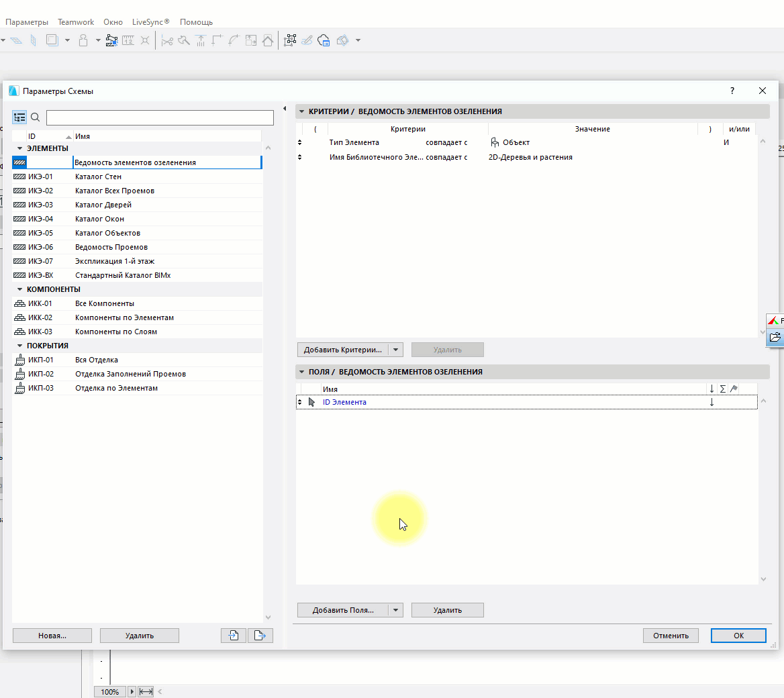The image size is (784, 698).
Task: Click the home-shaped icon in toolbar
Action: [268, 41]
